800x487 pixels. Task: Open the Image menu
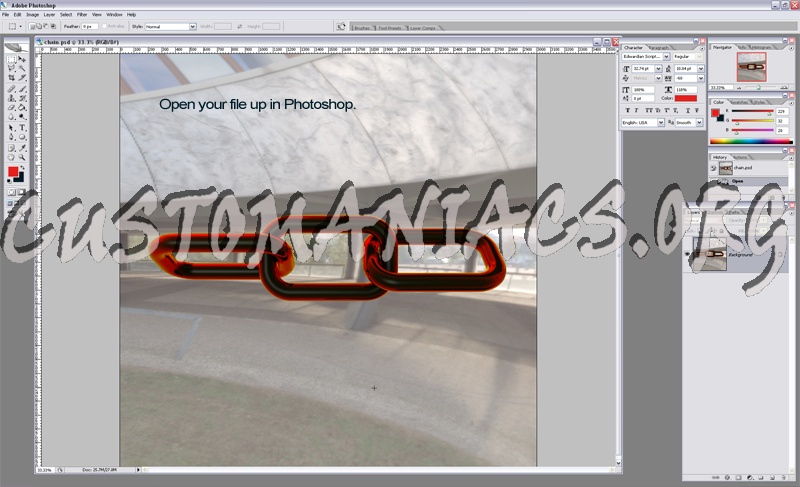coord(33,15)
